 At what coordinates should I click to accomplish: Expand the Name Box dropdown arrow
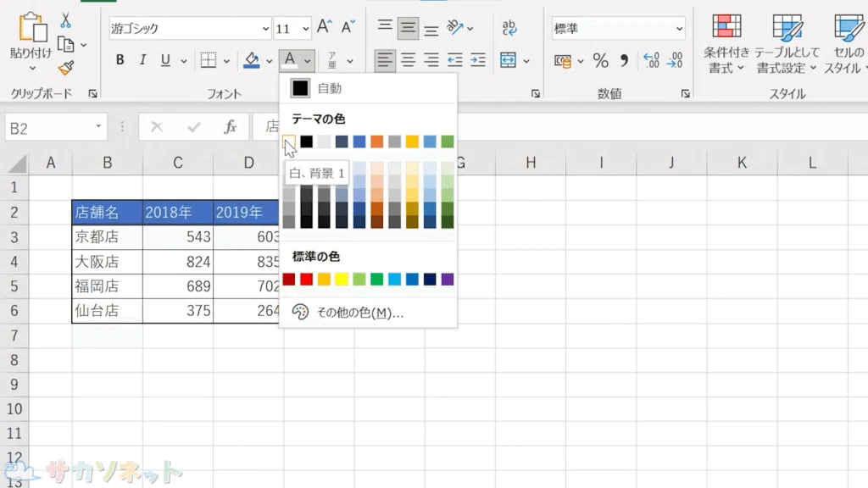(x=98, y=127)
